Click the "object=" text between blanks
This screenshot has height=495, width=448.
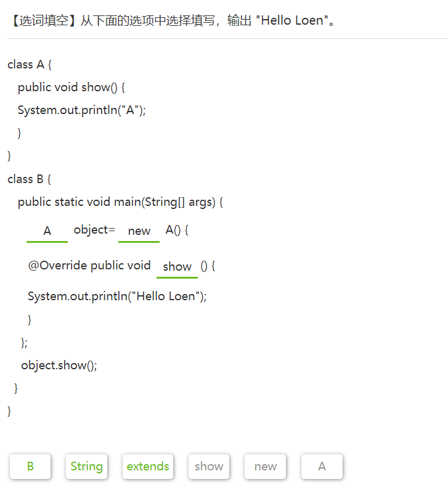coord(94,230)
